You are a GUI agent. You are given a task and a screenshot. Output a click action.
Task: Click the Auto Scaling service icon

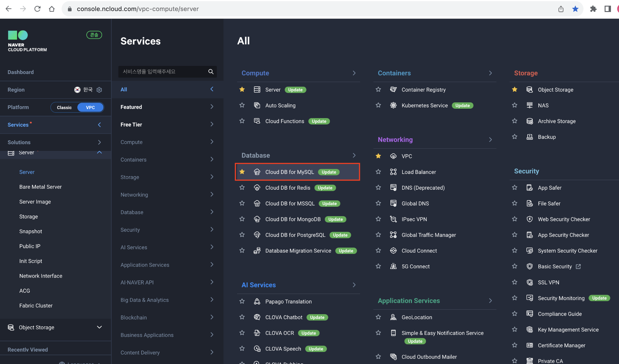[257, 105]
